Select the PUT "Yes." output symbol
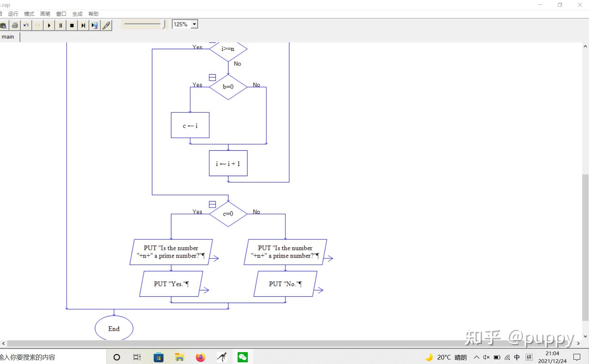This screenshot has width=589, height=364. 171,284
